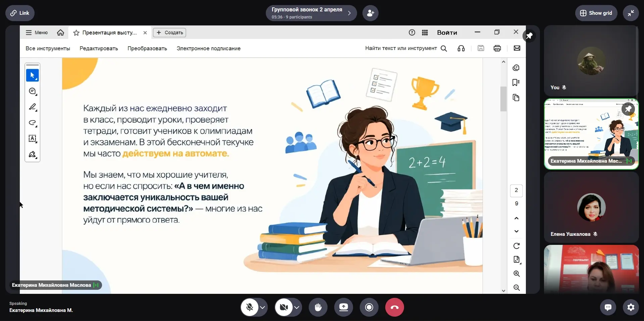Click the Создать button
This screenshot has width=644, height=321.
click(x=169, y=33)
